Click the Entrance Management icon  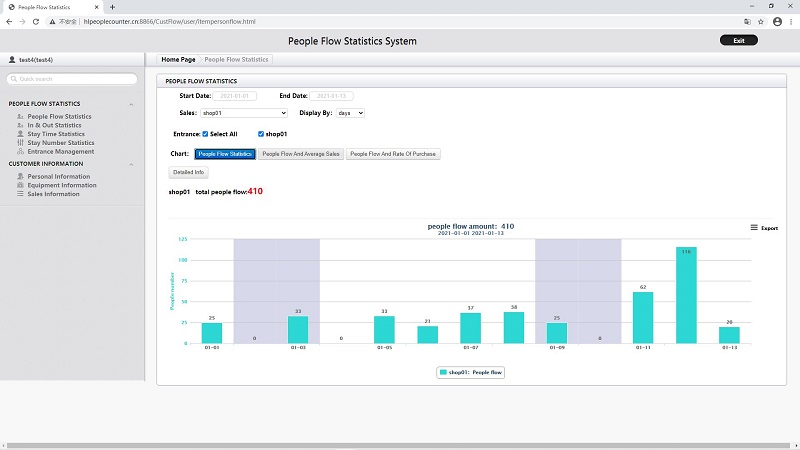pos(20,151)
